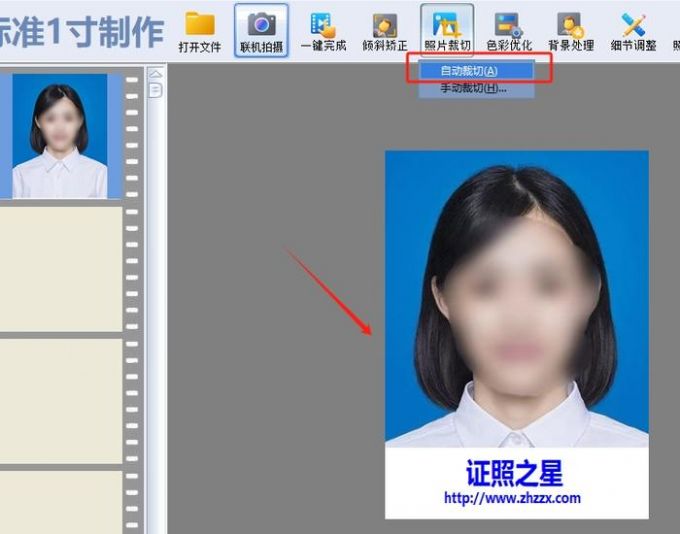The height and width of the screenshot is (534, 680).
Task: Open the 照片裁切 photo crop tool
Action: pyautogui.click(x=447, y=30)
